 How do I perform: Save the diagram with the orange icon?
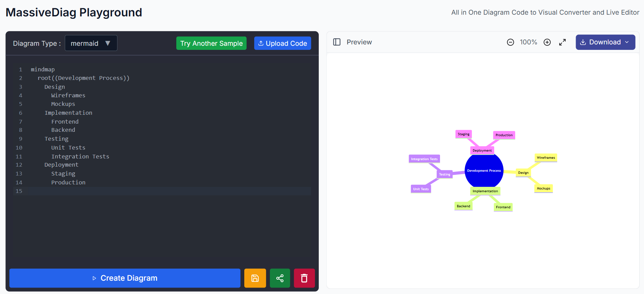point(255,278)
